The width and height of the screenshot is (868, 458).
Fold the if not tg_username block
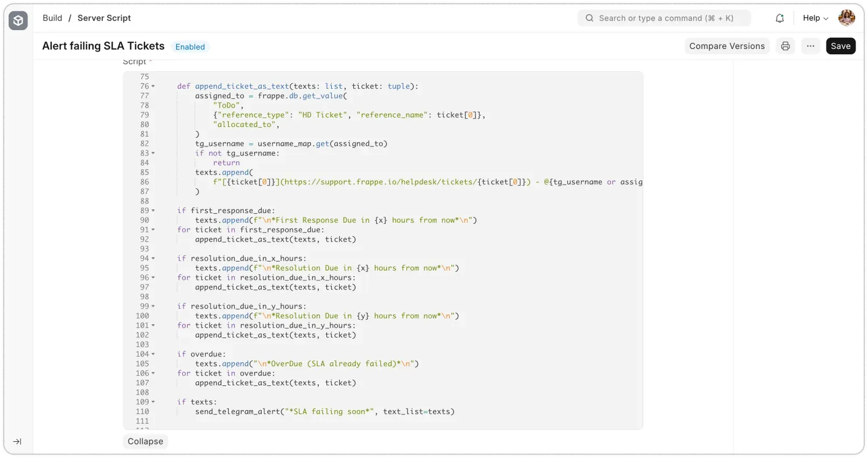[x=153, y=153]
